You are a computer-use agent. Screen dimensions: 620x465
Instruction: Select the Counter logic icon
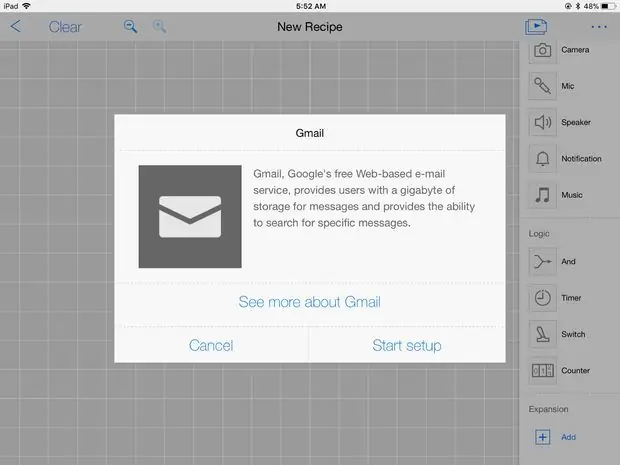(542, 370)
